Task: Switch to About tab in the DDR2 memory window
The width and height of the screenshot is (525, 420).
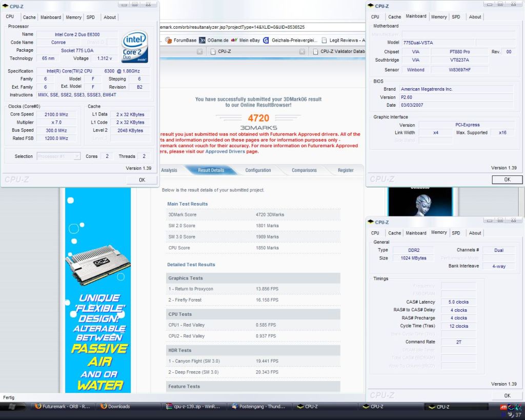Action: [x=475, y=233]
